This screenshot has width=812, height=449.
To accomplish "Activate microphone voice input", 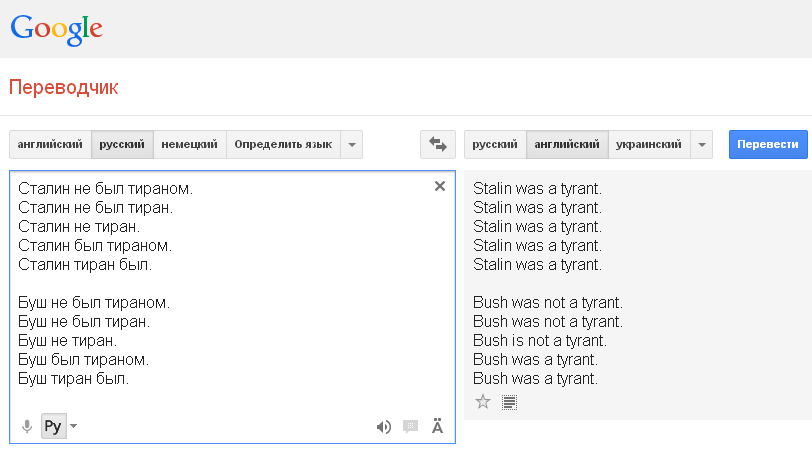I will pos(27,426).
